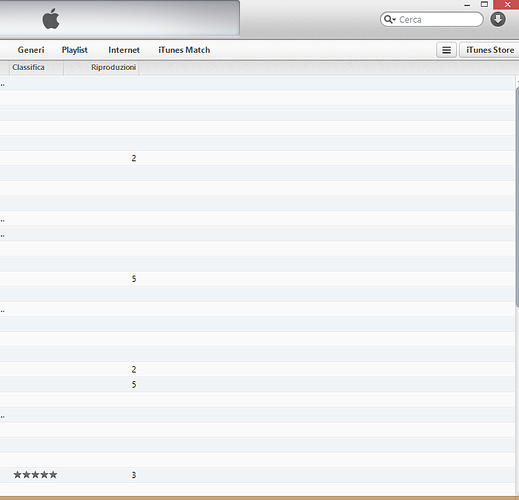Select the row with 3 plays
This screenshot has height=500, width=519.
click(x=257, y=475)
